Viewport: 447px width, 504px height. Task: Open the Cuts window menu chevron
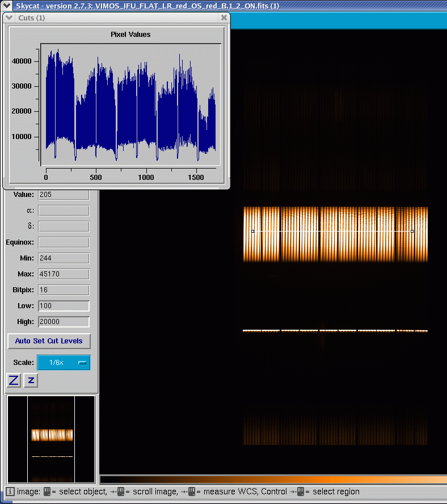tap(10, 18)
